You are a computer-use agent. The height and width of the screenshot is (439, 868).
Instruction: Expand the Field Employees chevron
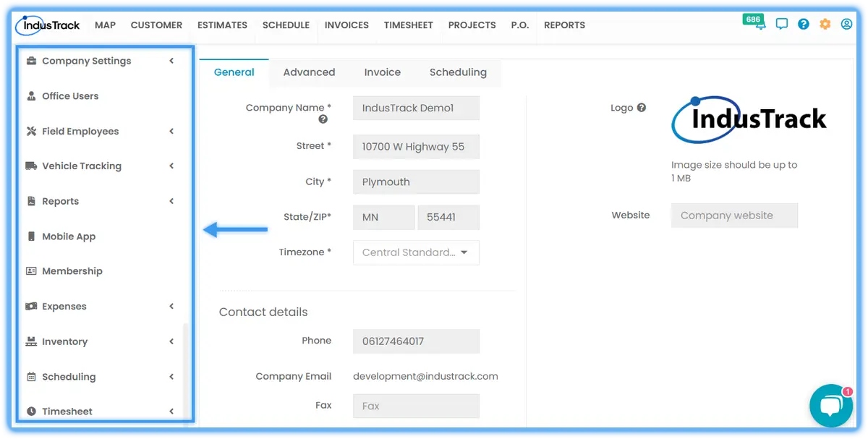171,131
